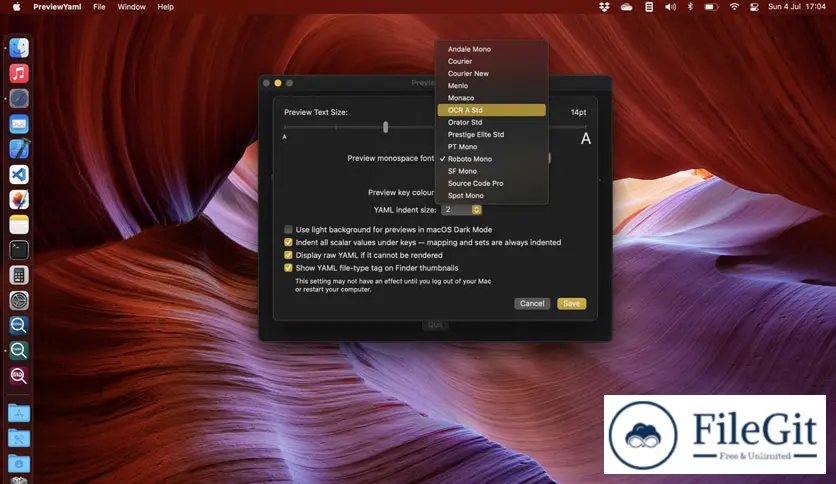Open Calculator from the Dock
This screenshot has width=836, height=484.
[19, 276]
